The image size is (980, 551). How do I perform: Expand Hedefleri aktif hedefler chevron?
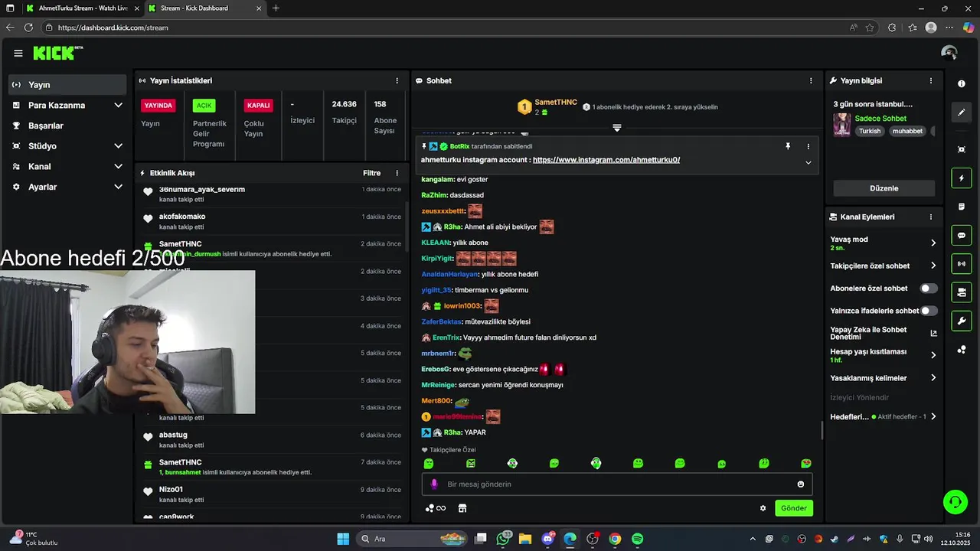pos(933,417)
